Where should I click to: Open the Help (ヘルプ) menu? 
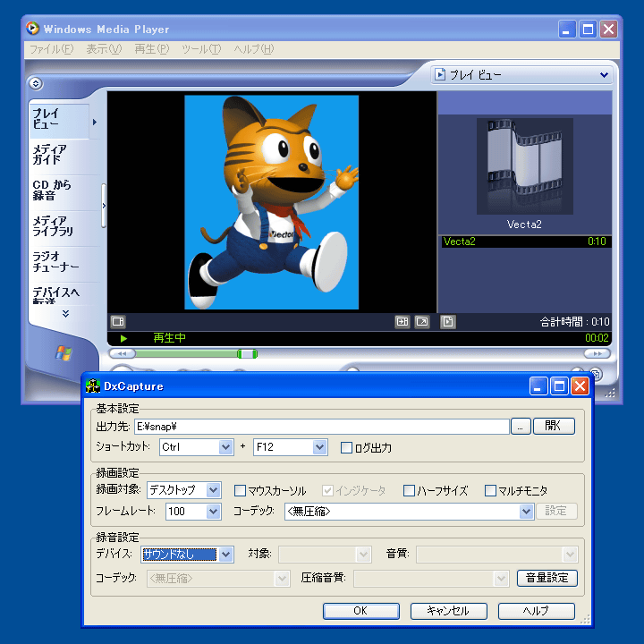[x=253, y=49]
